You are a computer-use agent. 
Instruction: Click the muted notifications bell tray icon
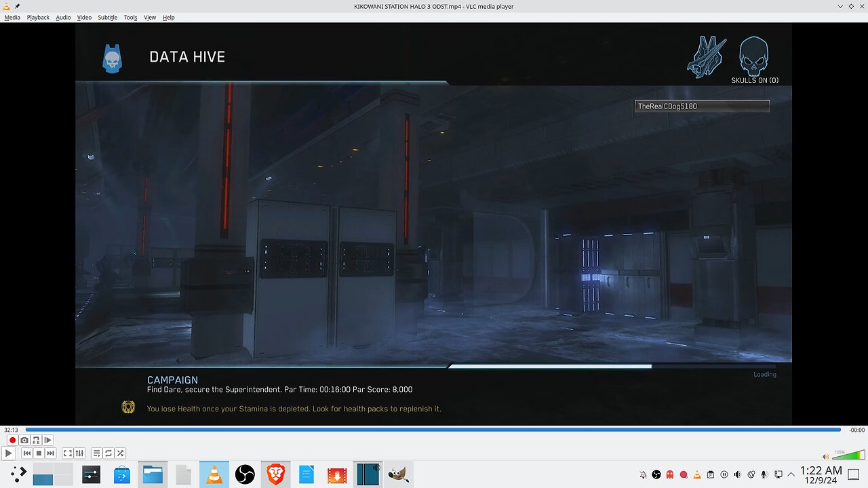coord(643,474)
